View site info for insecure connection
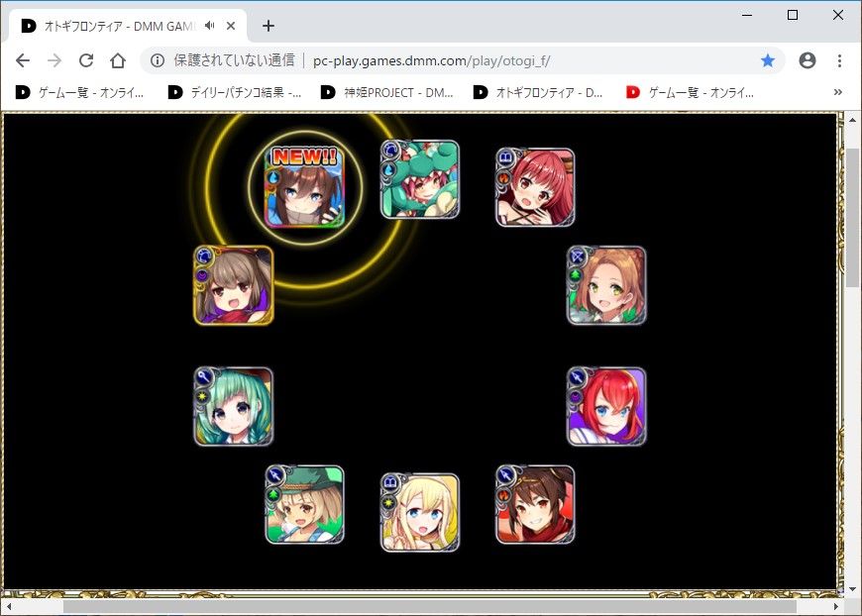This screenshot has width=862, height=616. click(158, 60)
